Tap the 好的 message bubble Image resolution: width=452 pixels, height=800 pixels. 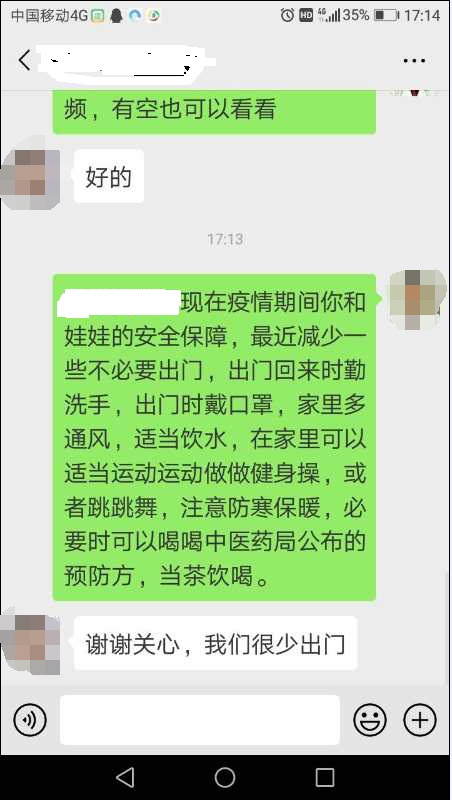pos(109,177)
